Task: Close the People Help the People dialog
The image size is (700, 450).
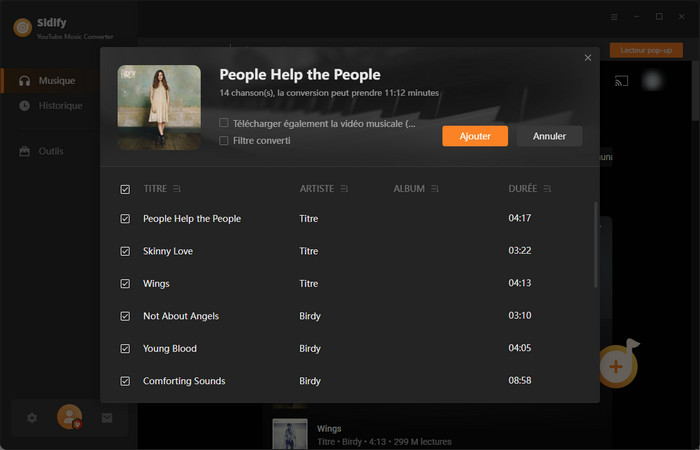Action: [x=588, y=58]
